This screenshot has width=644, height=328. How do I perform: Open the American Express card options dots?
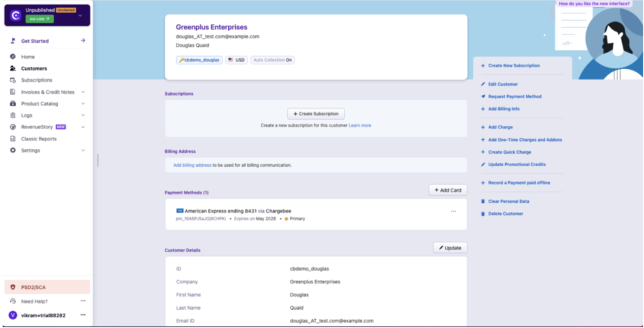[x=453, y=212]
